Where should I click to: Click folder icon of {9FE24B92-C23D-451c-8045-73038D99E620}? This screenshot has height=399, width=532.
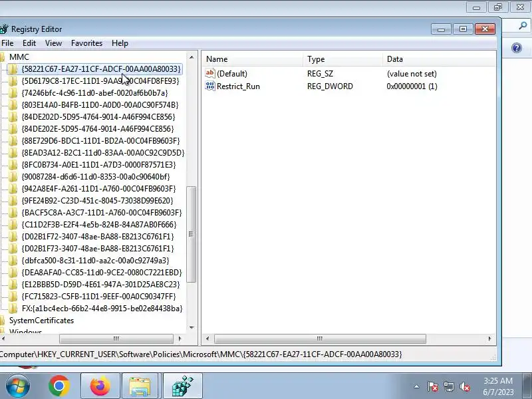[13, 201]
